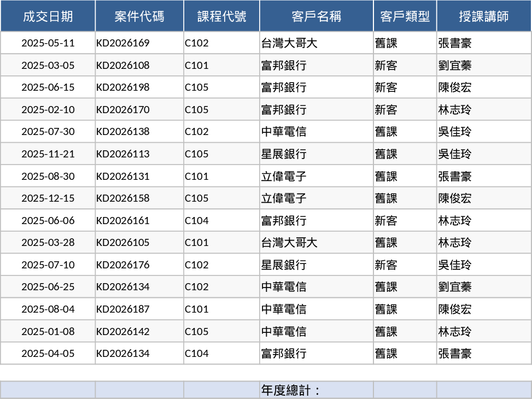This screenshot has height=399, width=532.
Task: Click the date 2025-11-21
Action: pos(48,154)
